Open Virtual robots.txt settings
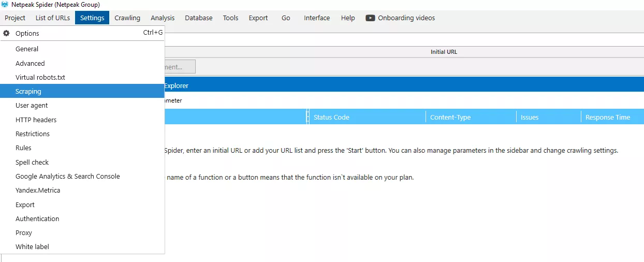This screenshot has width=644, height=262. pyautogui.click(x=82, y=77)
